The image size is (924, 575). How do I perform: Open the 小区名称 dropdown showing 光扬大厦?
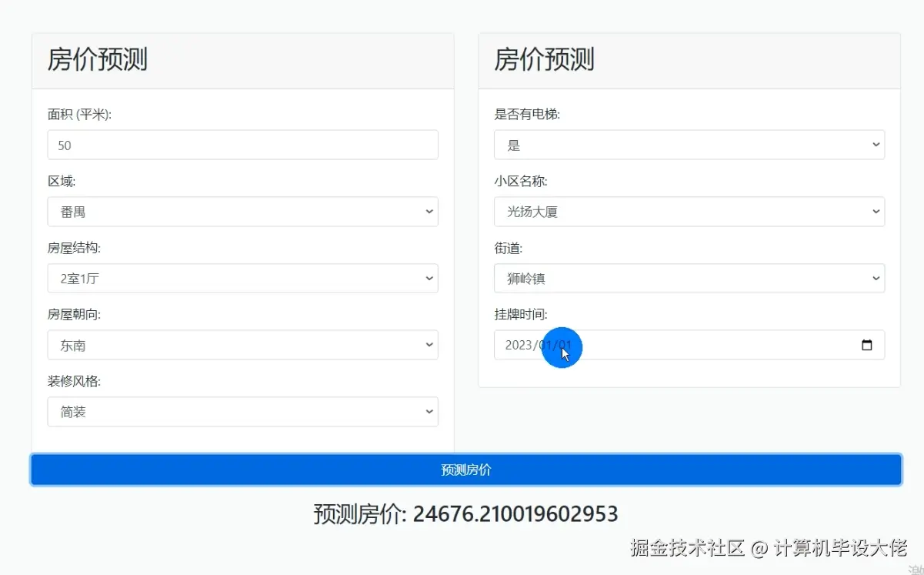(x=689, y=211)
